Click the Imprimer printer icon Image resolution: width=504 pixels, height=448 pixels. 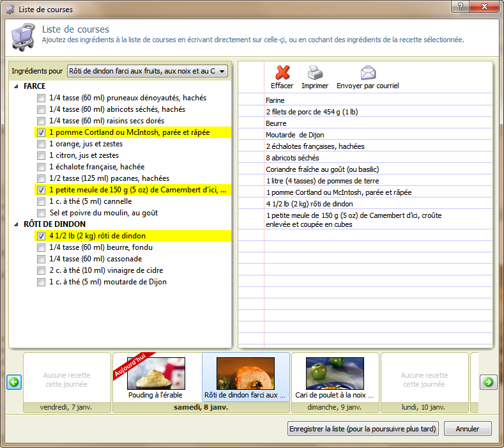pyautogui.click(x=315, y=73)
